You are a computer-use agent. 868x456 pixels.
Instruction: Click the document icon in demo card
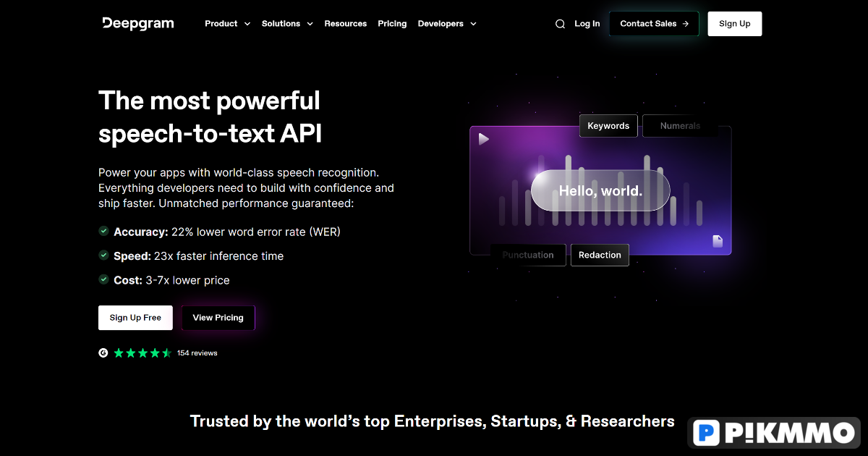click(718, 241)
